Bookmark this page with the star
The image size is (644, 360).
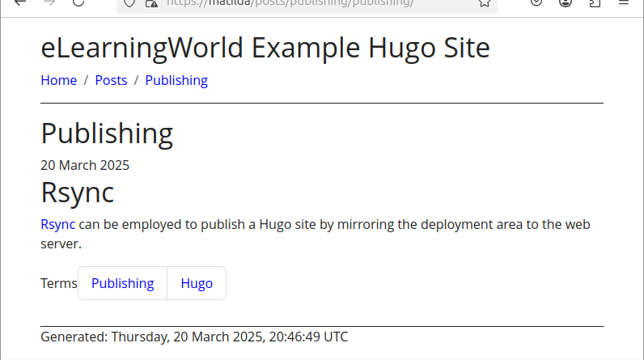[x=484, y=2]
